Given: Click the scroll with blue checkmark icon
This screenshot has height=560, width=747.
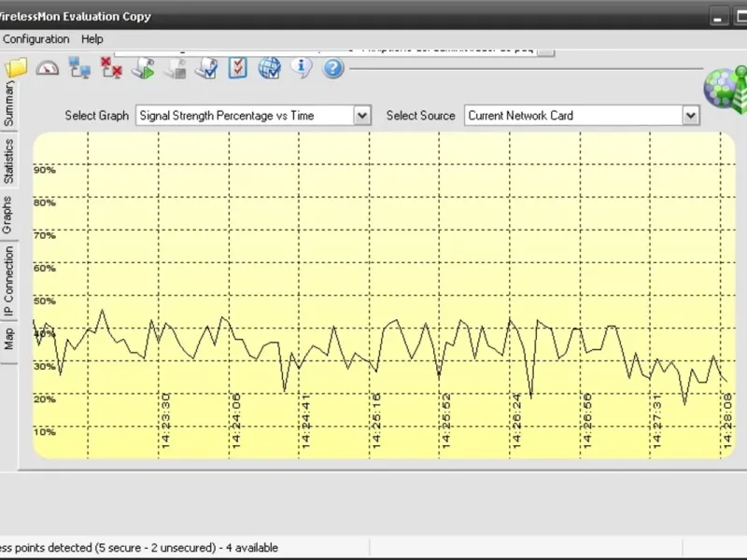Looking at the screenshot, I should [x=205, y=68].
